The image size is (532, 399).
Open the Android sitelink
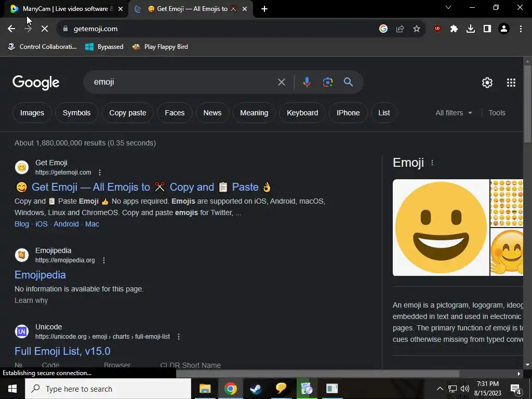(x=66, y=224)
